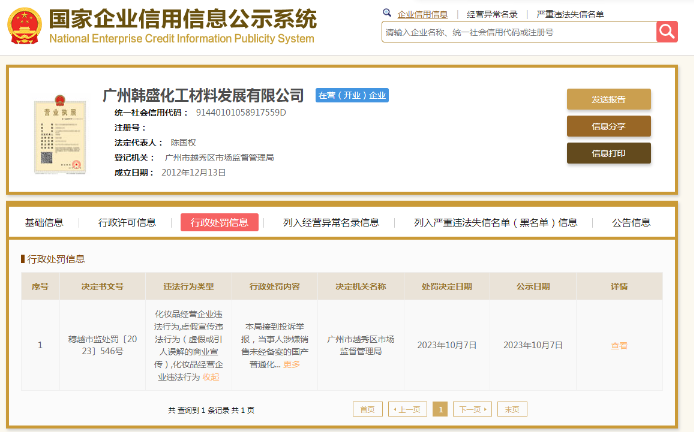
Task: Click the 下一页 pagination button
Action: (472, 409)
